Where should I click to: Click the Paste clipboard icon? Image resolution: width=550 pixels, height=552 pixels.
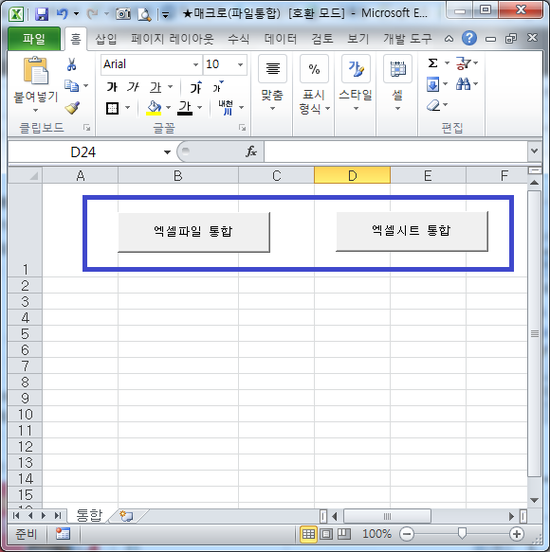click(x=36, y=71)
